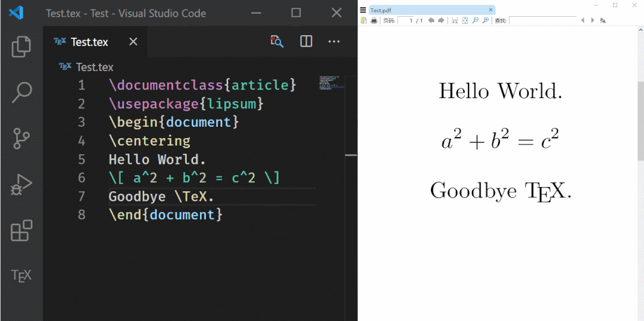This screenshot has height=321, width=644.
Task: Click line number 8 in the editor
Action: point(81,215)
